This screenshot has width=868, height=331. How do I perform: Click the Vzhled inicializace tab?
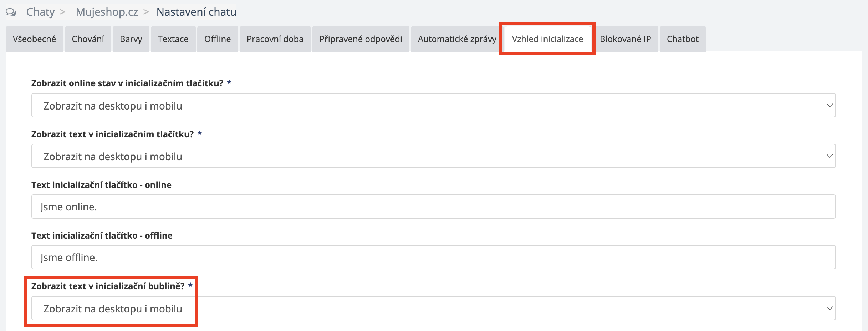click(547, 39)
